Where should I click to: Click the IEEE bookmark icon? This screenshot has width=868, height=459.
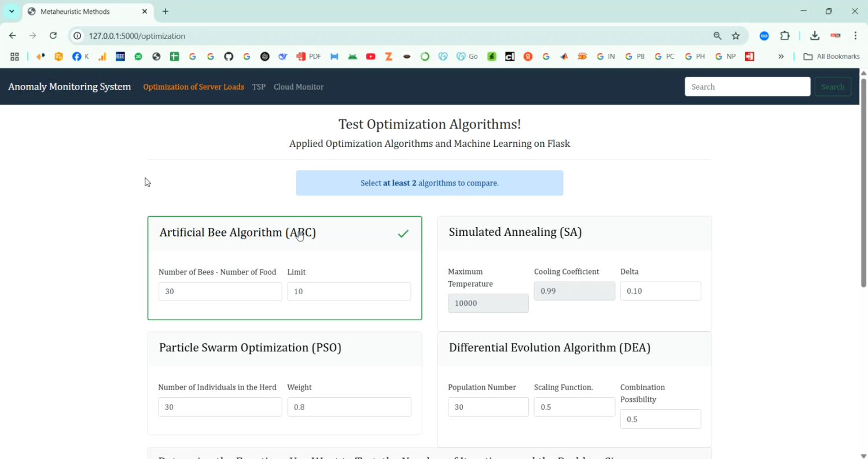tap(120, 57)
